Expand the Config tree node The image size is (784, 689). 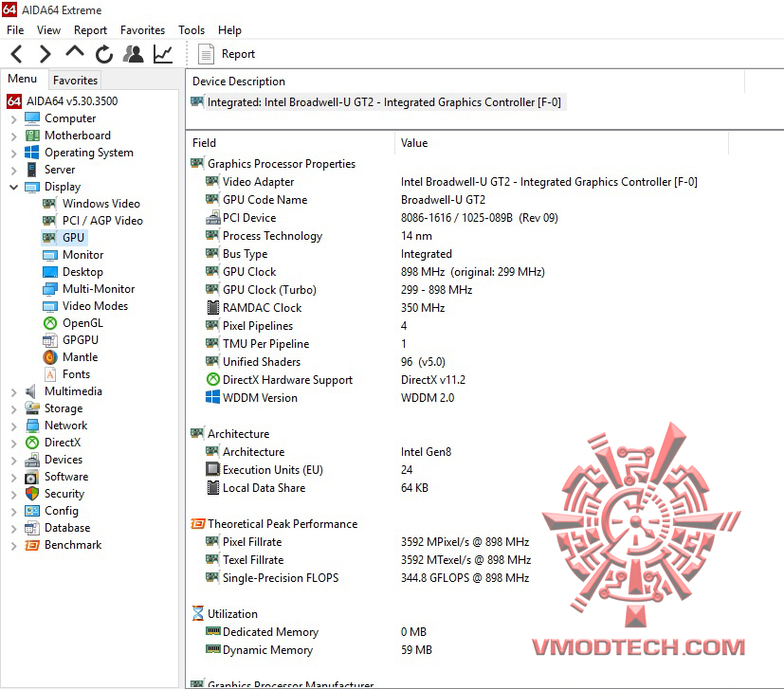[13, 511]
